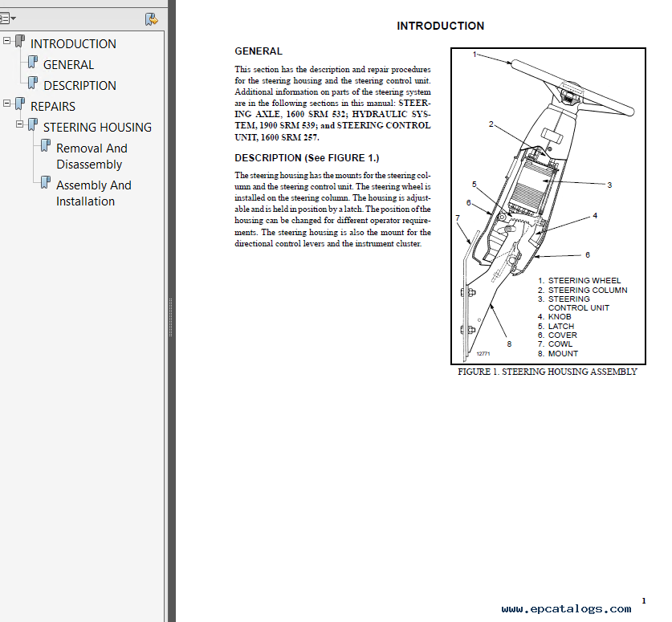This screenshot has width=672, height=622.
Task: Open the bookmarks options menu dropdown
Action: [x=7, y=18]
